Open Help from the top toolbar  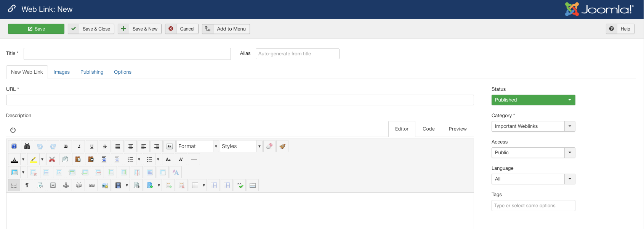point(620,29)
